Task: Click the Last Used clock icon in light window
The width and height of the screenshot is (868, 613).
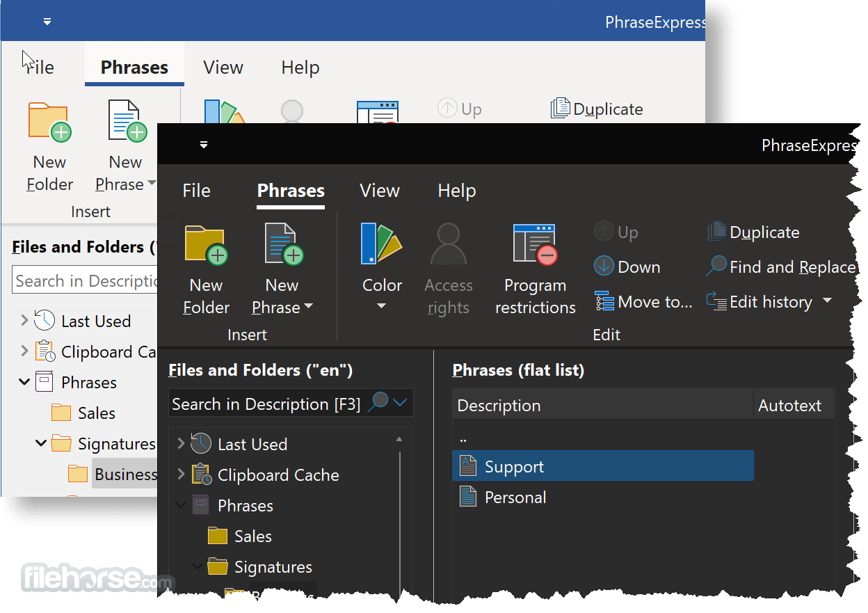Action: click(x=45, y=320)
